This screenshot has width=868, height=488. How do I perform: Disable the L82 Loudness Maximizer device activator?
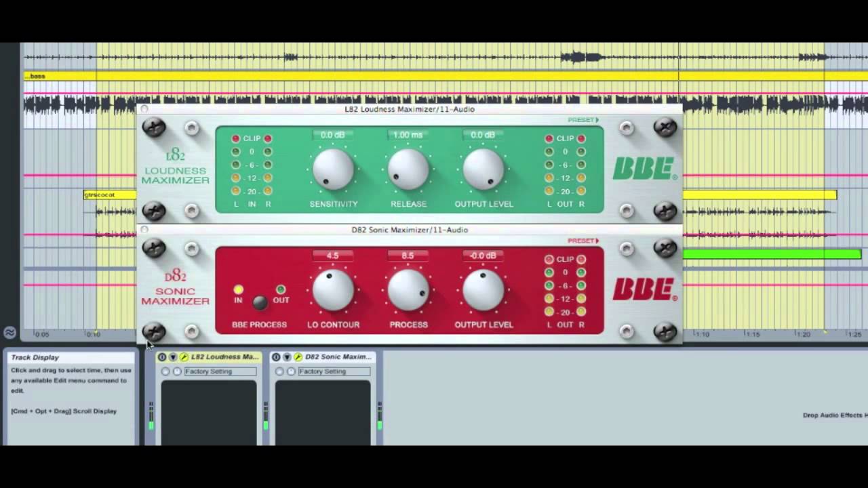(162, 357)
